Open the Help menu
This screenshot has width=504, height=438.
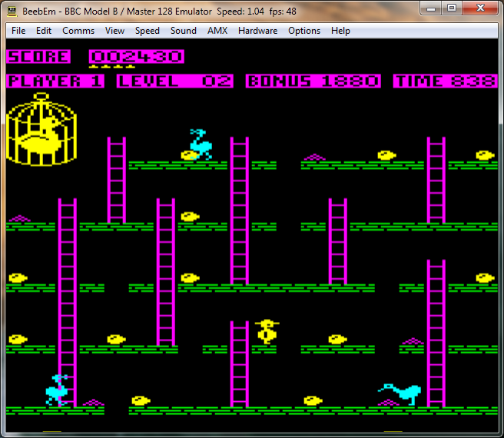(x=340, y=31)
